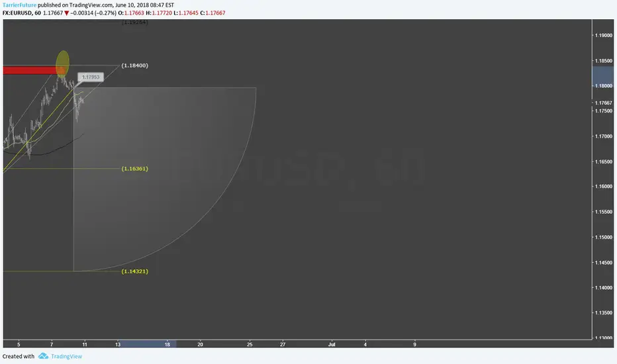617x364 pixels.
Task: Click the highlighted 18 date on time axis
Action: pyautogui.click(x=167, y=344)
